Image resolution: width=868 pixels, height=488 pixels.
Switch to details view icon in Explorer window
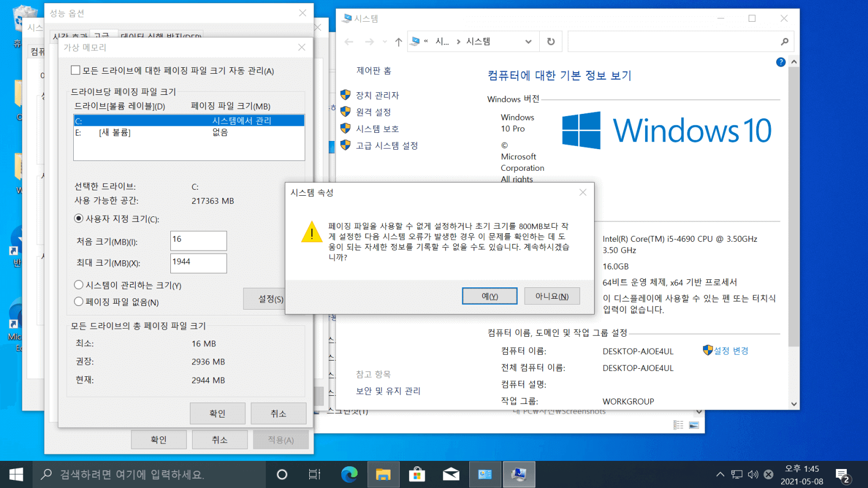point(678,425)
